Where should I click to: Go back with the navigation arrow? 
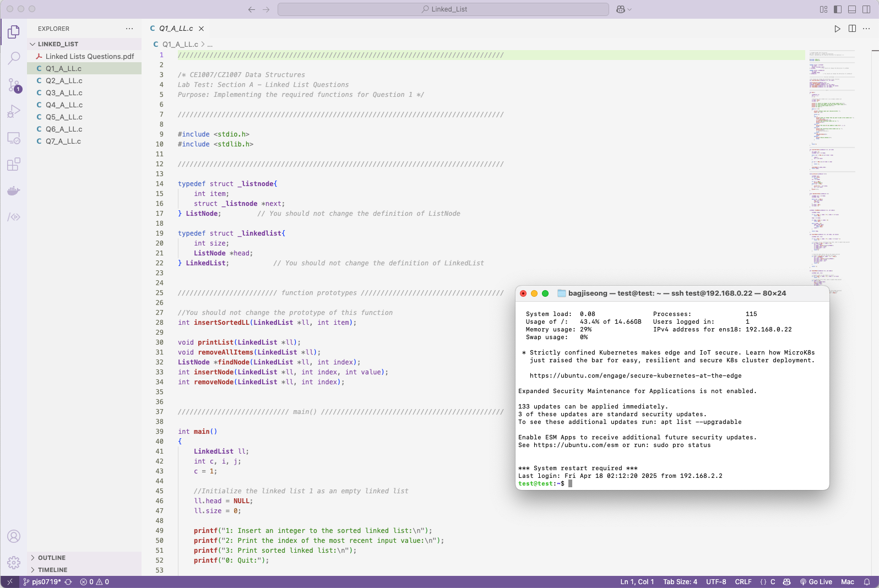pyautogui.click(x=252, y=9)
